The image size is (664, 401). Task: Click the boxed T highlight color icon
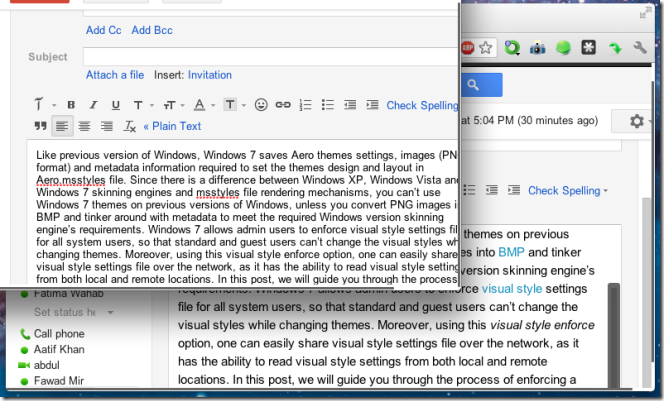[230, 105]
